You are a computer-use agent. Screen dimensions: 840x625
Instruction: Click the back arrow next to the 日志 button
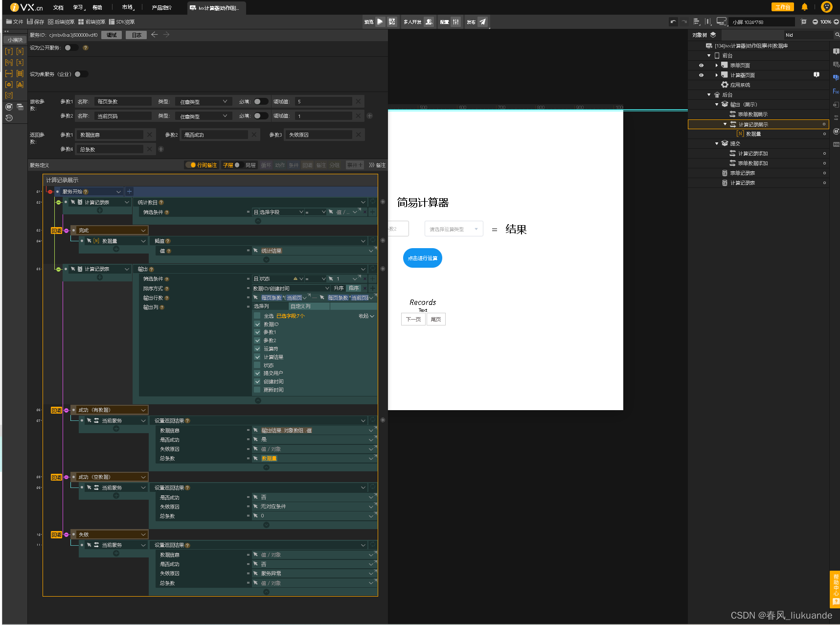(155, 35)
